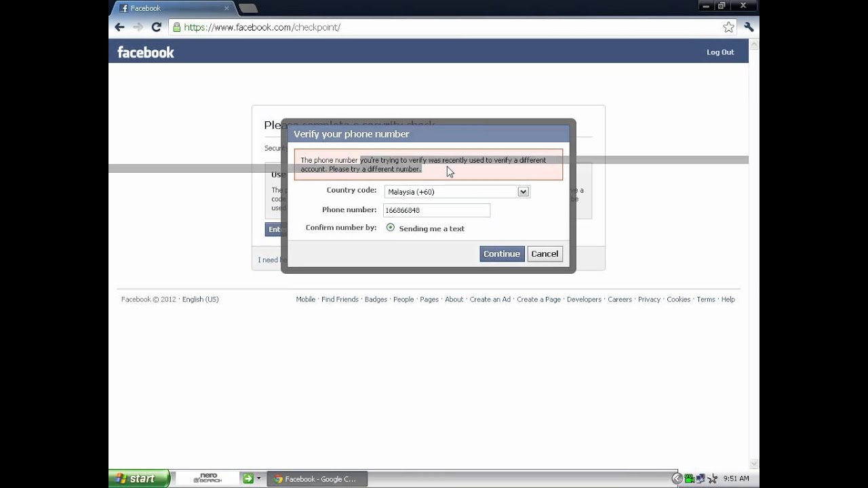
Task: Click the browser Back arrow
Action: point(119,27)
